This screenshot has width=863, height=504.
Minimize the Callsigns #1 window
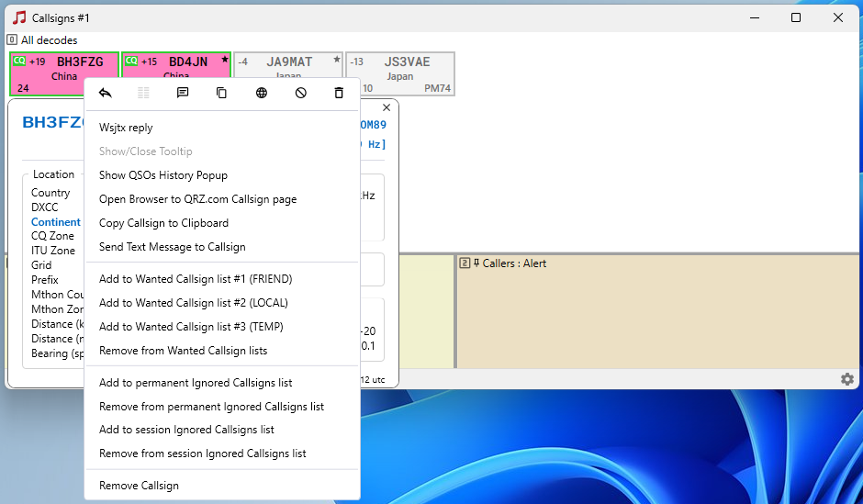[x=755, y=17]
